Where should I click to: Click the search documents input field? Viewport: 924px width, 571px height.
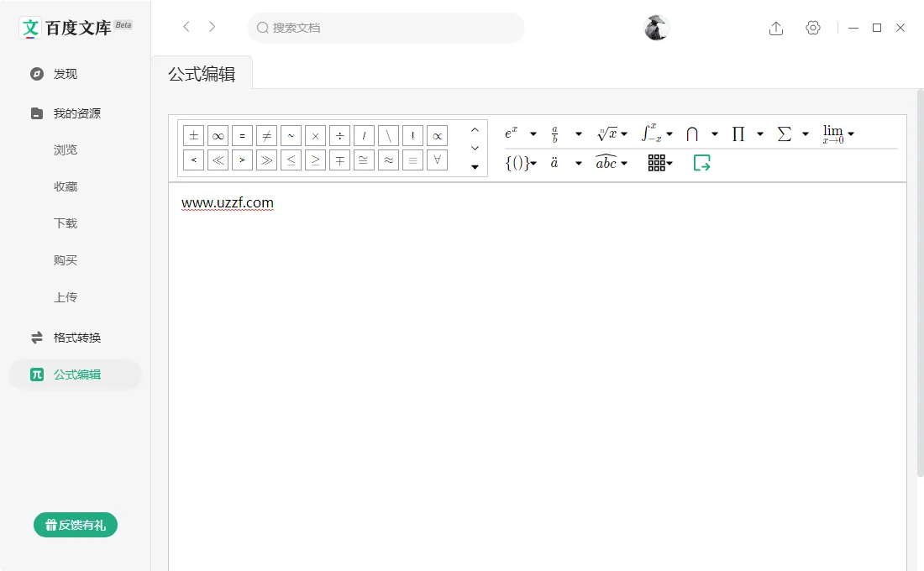(386, 28)
